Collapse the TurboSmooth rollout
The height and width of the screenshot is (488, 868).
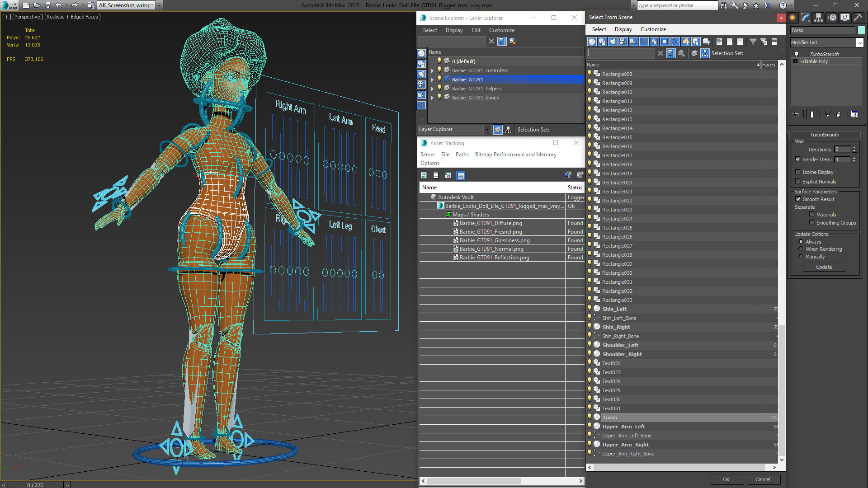[825, 135]
